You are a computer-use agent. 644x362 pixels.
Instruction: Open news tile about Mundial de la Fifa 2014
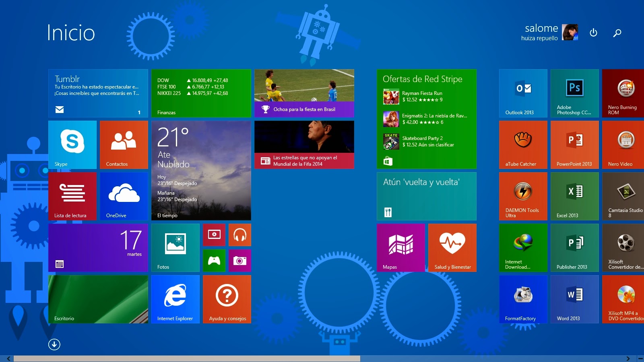pyautogui.click(x=304, y=145)
